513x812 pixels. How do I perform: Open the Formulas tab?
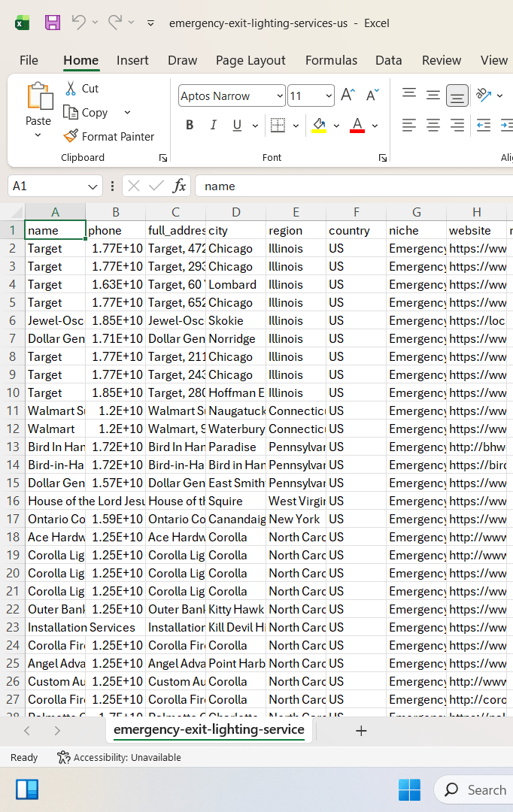point(331,61)
